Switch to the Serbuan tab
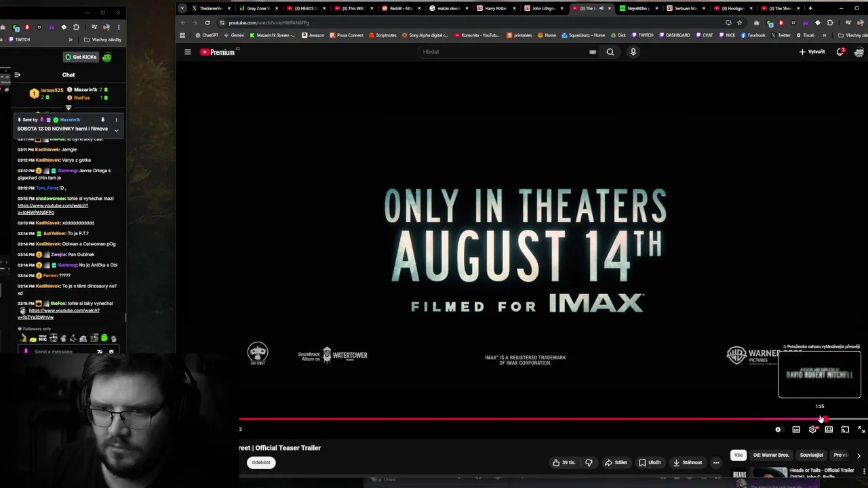Image resolution: width=868 pixels, height=488 pixels. coord(686,8)
